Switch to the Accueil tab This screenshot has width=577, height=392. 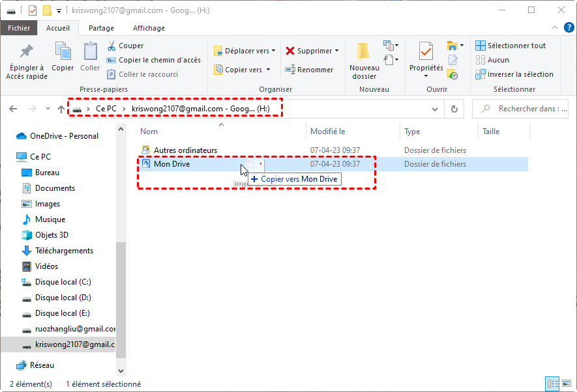click(x=58, y=28)
